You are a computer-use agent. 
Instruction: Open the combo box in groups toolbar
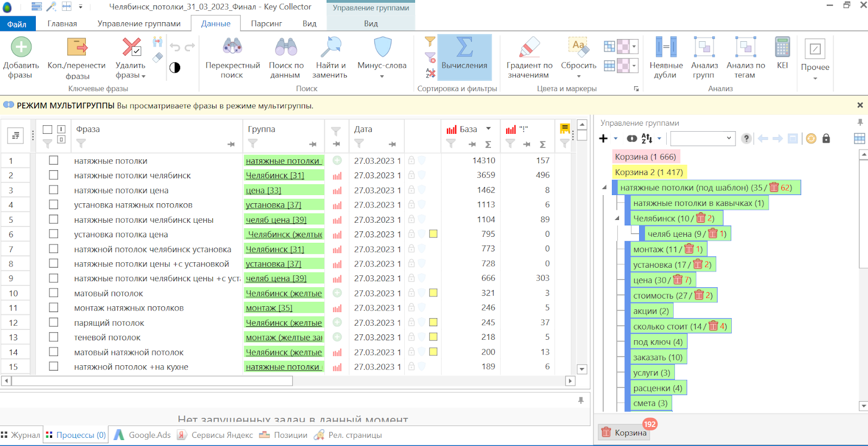[703, 138]
